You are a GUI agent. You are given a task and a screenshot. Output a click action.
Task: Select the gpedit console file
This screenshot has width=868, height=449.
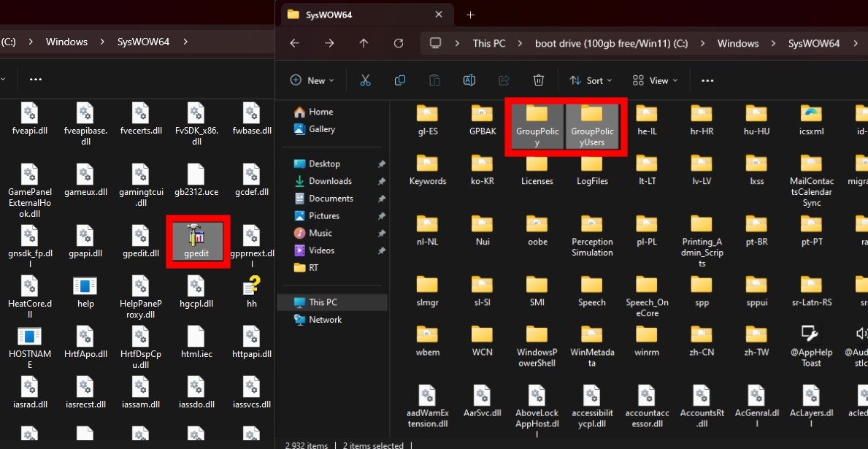click(x=198, y=242)
